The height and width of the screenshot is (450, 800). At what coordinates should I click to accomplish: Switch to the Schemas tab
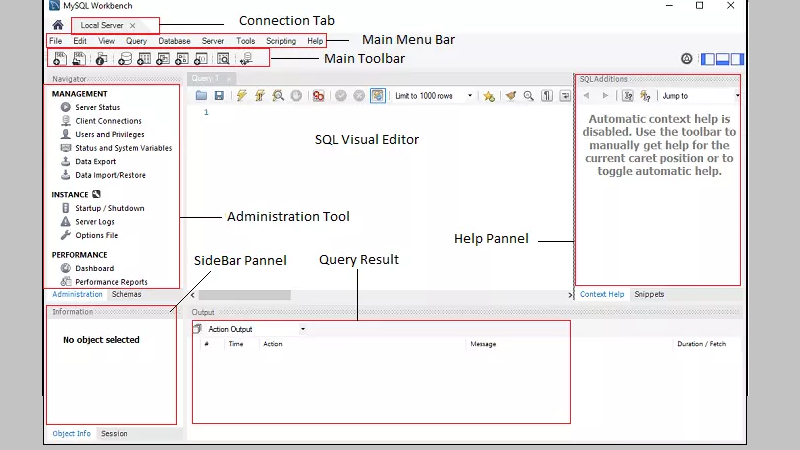127,294
